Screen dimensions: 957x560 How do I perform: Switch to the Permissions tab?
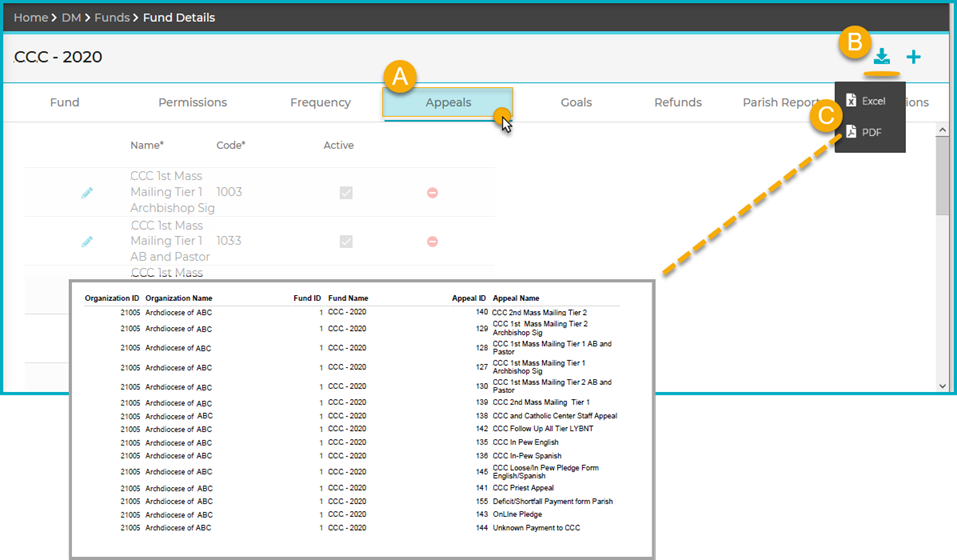coord(193,102)
